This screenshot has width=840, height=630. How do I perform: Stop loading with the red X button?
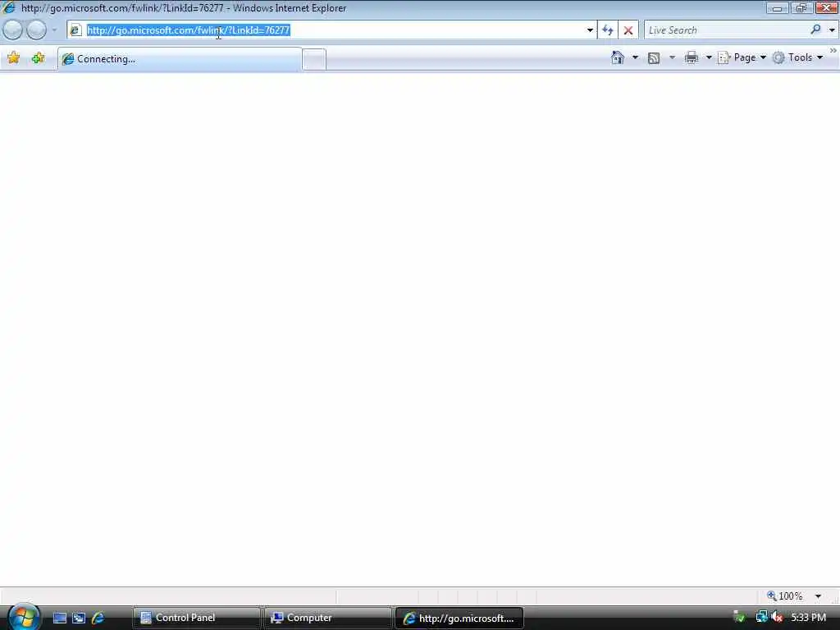point(628,30)
